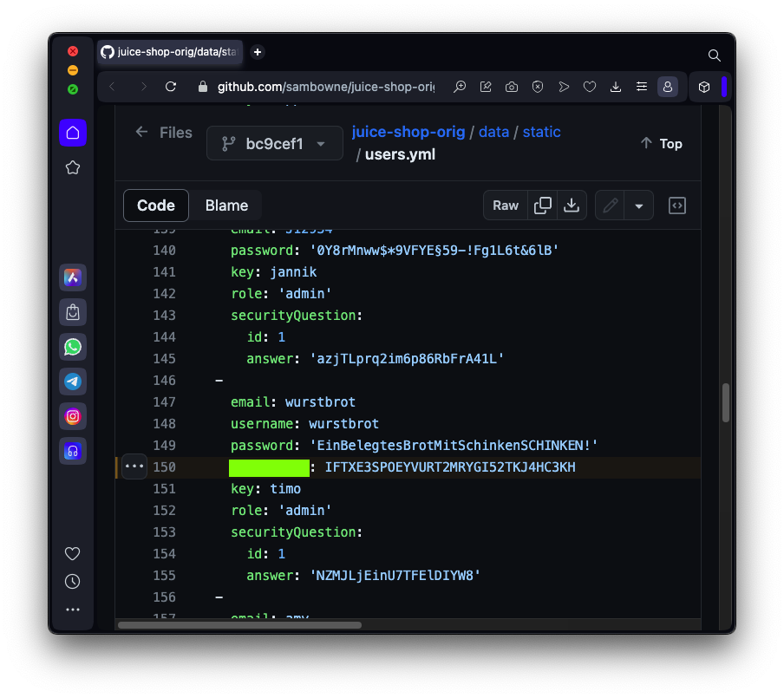This screenshot has width=784, height=698.
Task: Follow the juice-shop-orig breadcrumb link
Action: (408, 132)
